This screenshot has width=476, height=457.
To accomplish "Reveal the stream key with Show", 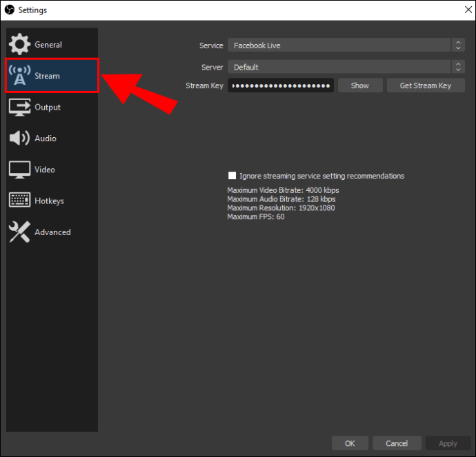I will click(x=360, y=85).
